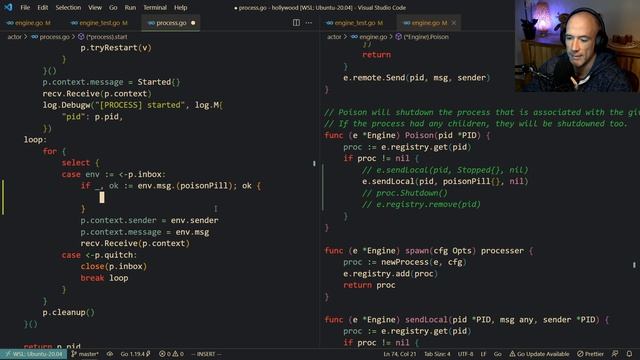
Task: Open the View menu
Action: 95,7
